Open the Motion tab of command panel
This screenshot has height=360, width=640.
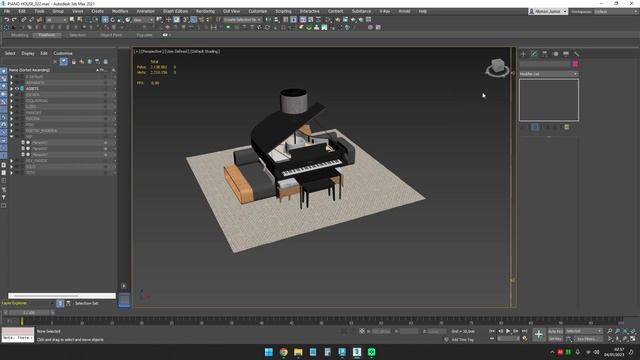click(x=555, y=53)
